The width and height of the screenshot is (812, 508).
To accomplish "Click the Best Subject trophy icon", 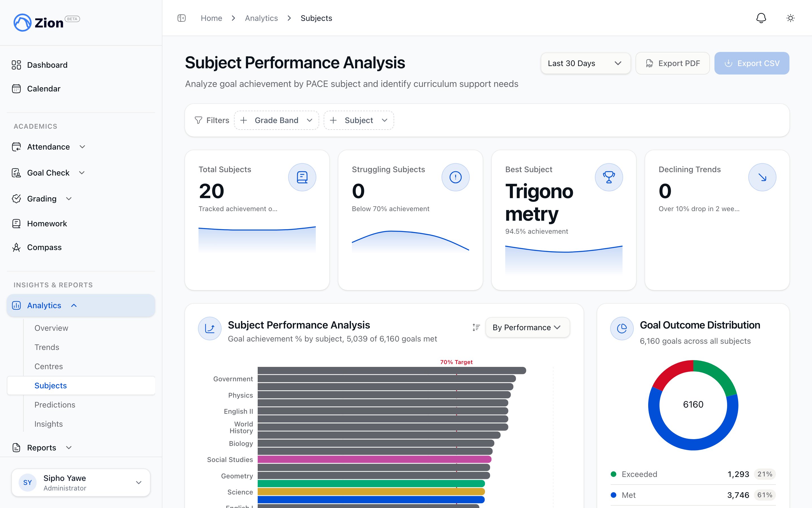I will pos(609,177).
